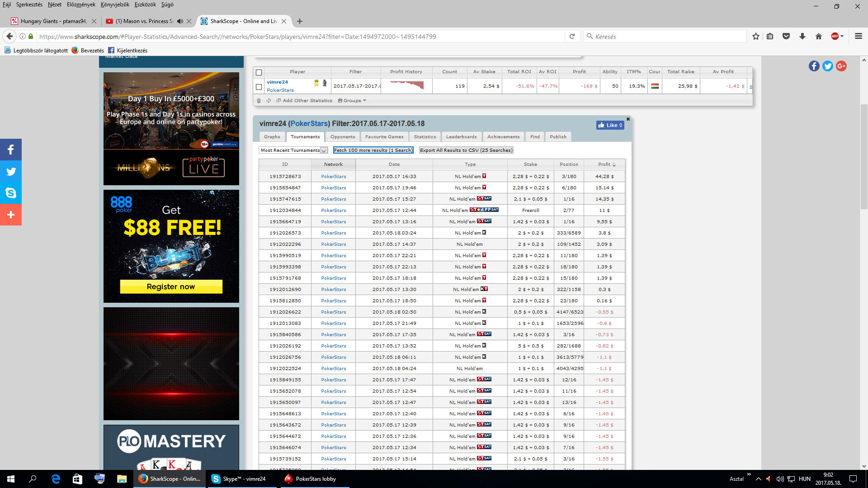This screenshot has height=488, width=868.
Task: Open the Firefox downloads panel
Action: coord(802,37)
